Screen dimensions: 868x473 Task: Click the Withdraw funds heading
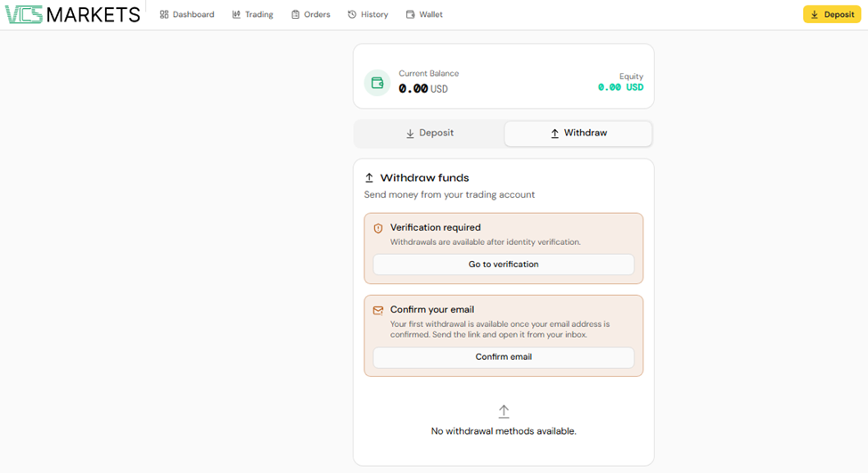tap(424, 178)
